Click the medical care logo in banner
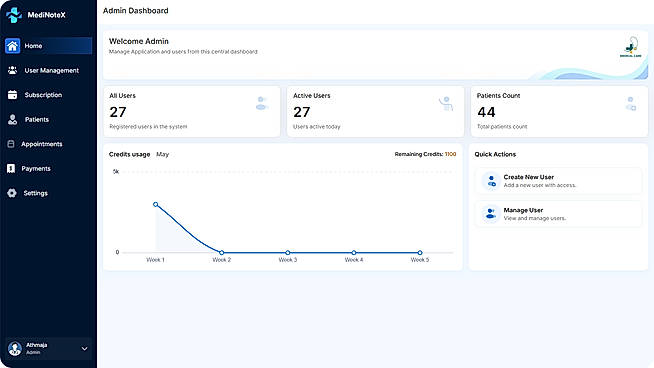This screenshot has width=654, height=368. pyautogui.click(x=631, y=47)
